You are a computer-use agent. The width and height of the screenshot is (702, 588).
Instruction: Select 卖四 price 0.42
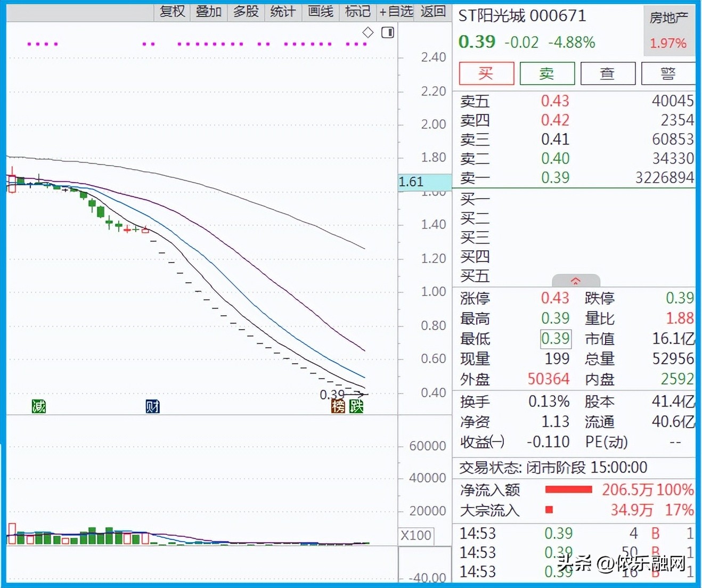[x=555, y=120]
